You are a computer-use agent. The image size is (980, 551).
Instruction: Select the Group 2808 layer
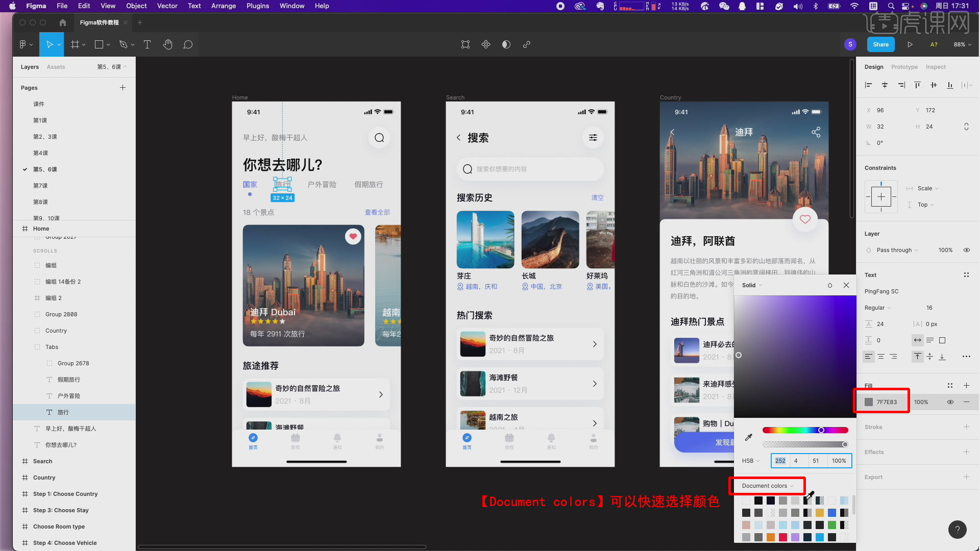[x=61, y=314]
